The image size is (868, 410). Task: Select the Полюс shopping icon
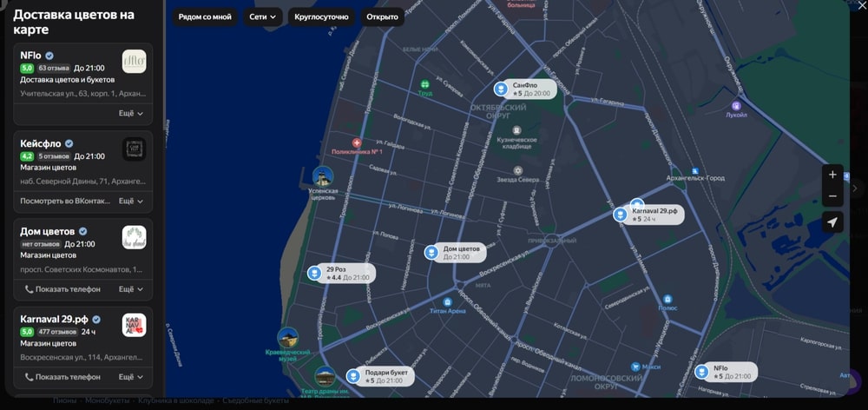pyautogui.click(x=667, y=299)
